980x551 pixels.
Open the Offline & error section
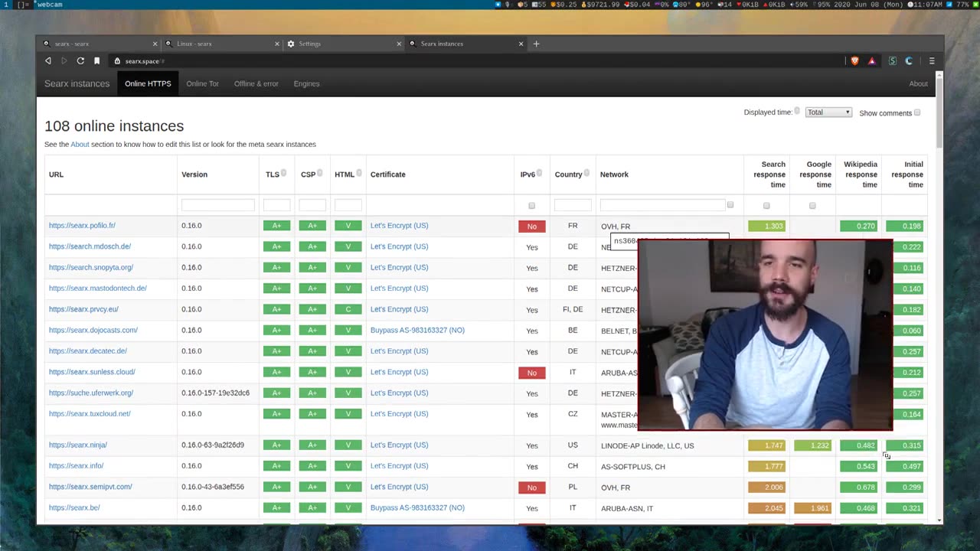[256, 83]
